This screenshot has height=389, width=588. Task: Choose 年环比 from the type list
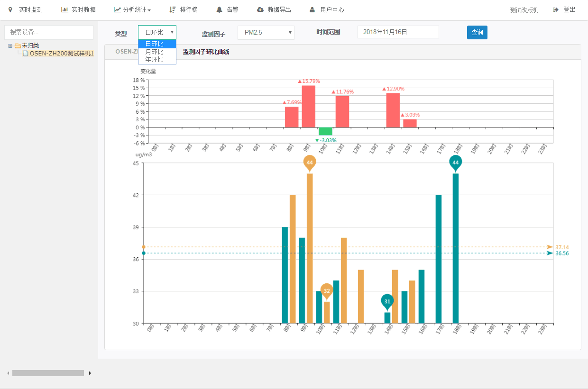[x=155, y=59]
